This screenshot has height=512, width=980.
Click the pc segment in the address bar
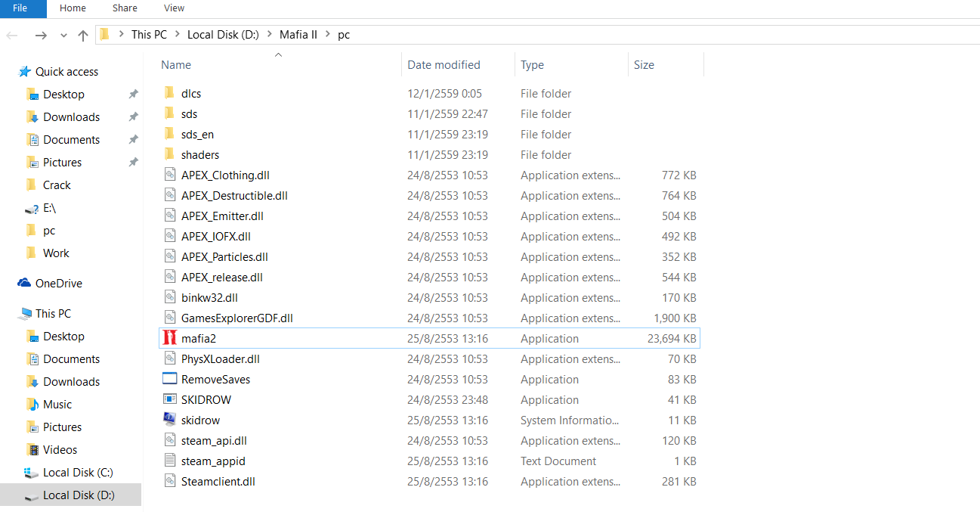(x=343, y=35)
